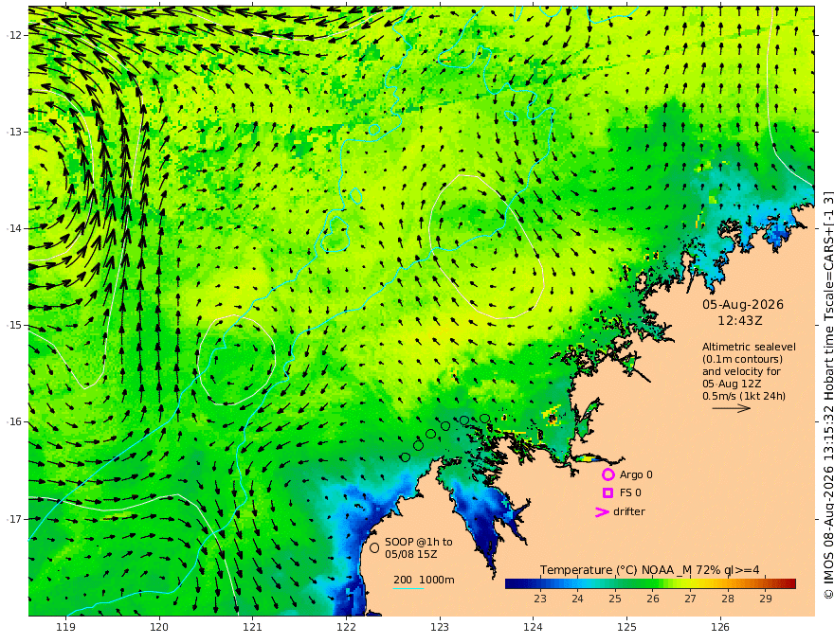Click latitude axis label -16
The image size is (834, 644).
pos(14,421)
